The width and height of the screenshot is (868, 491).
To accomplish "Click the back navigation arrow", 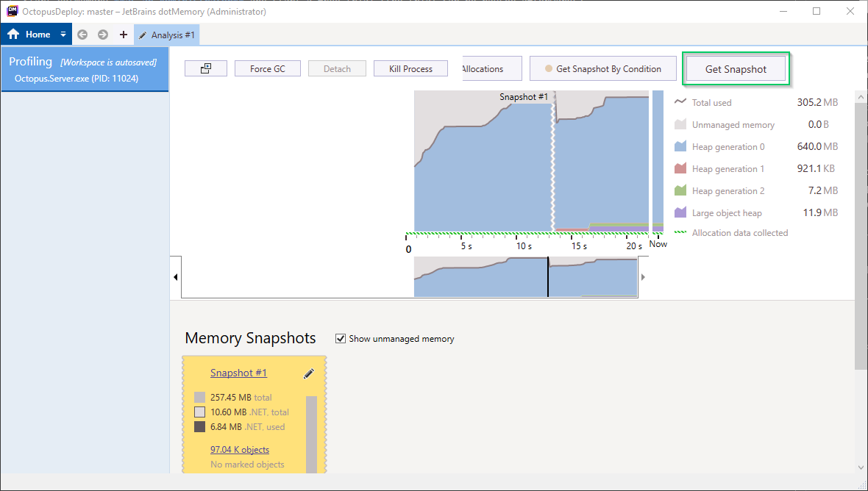I will click(82, 34).
